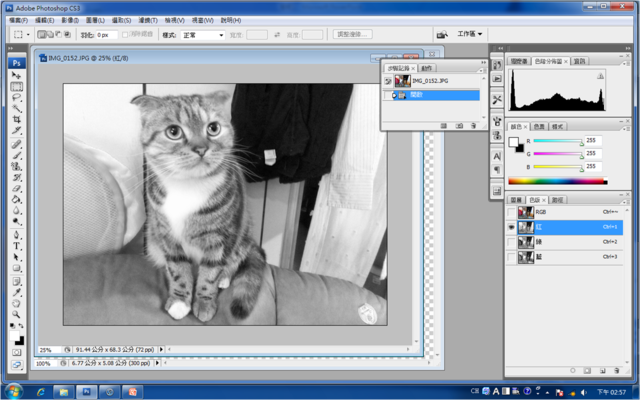The image size is (640, 400).
Task: Open the 編輯(E) Edit menu
Action: pyautogui.click(x=44, y=20)
